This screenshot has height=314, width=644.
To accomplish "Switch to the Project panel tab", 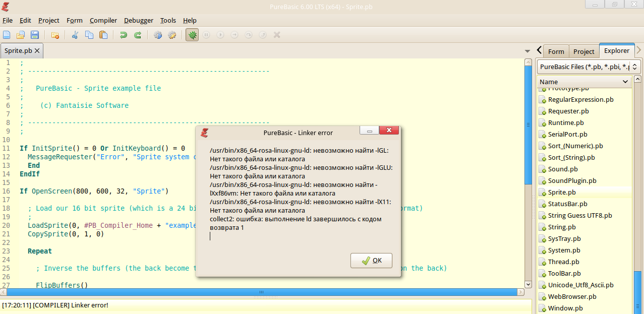I will [584, 51].
